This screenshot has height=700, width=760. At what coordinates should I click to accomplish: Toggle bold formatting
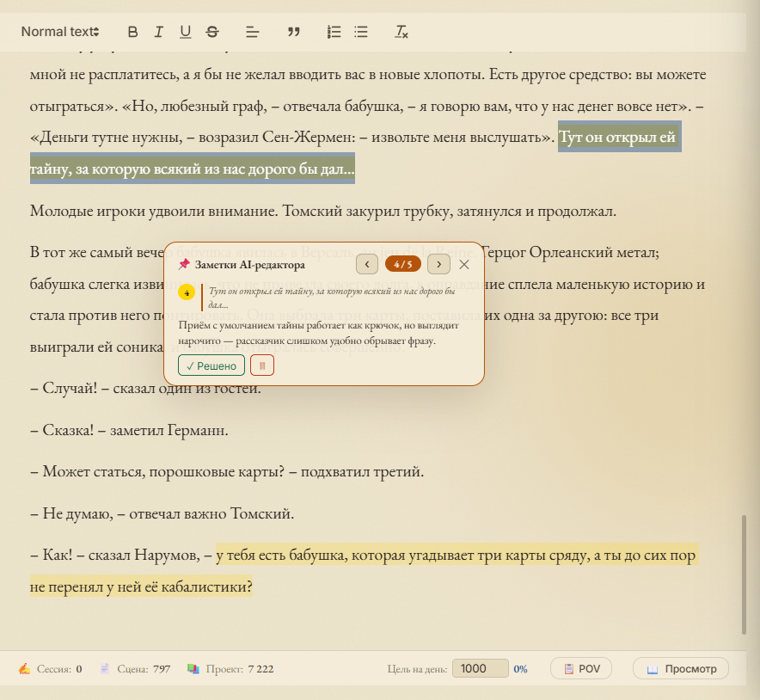[132, 32]
